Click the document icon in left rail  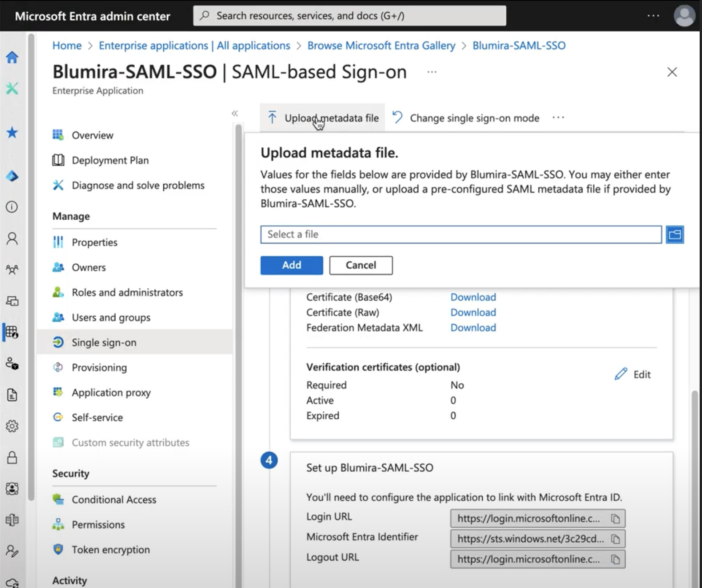pyautogui.click(x=12, y=395)
